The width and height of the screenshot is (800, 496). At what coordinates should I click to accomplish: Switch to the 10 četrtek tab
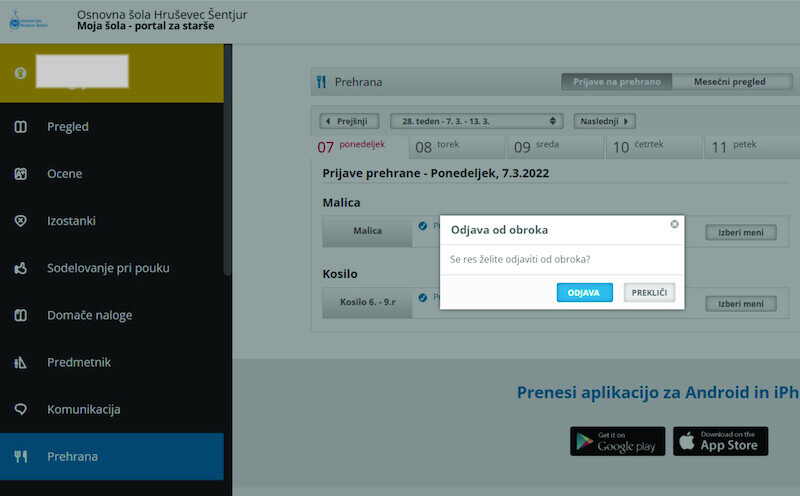(x=654, y=147)
